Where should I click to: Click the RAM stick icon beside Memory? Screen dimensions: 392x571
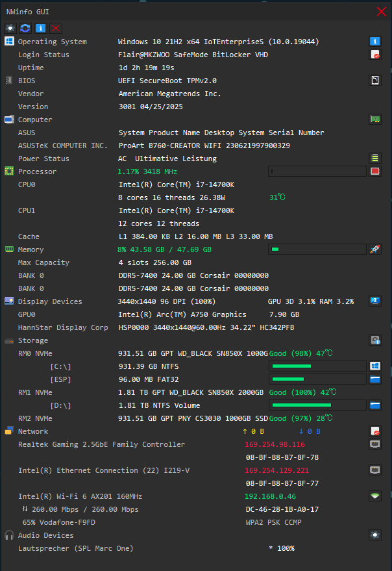click(x=9, y=249)
